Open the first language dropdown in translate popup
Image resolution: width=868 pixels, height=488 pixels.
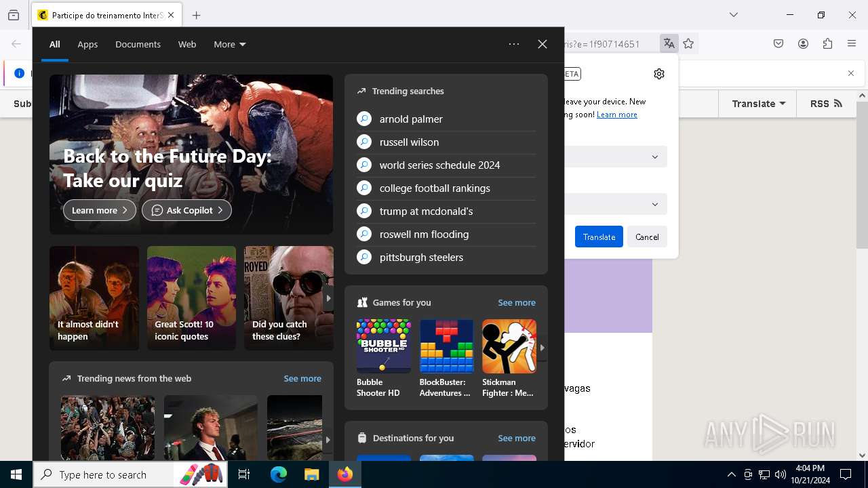click(616, 157)
